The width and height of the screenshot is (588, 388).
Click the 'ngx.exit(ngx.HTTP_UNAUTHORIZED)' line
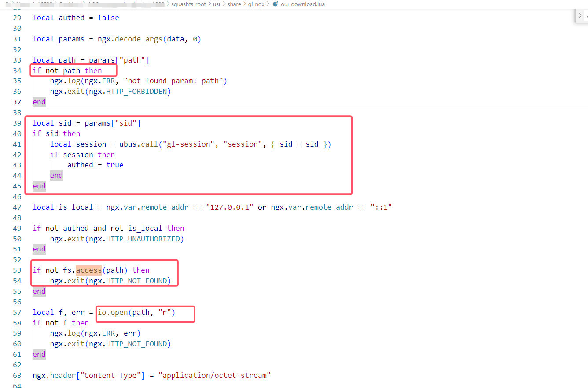click(117, 239)
